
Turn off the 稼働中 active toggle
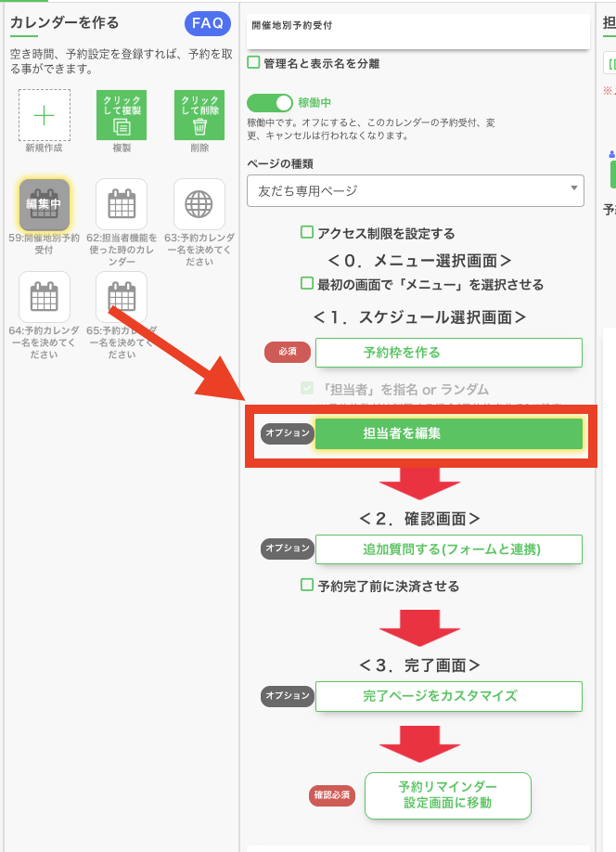click(x=269, y=102)
